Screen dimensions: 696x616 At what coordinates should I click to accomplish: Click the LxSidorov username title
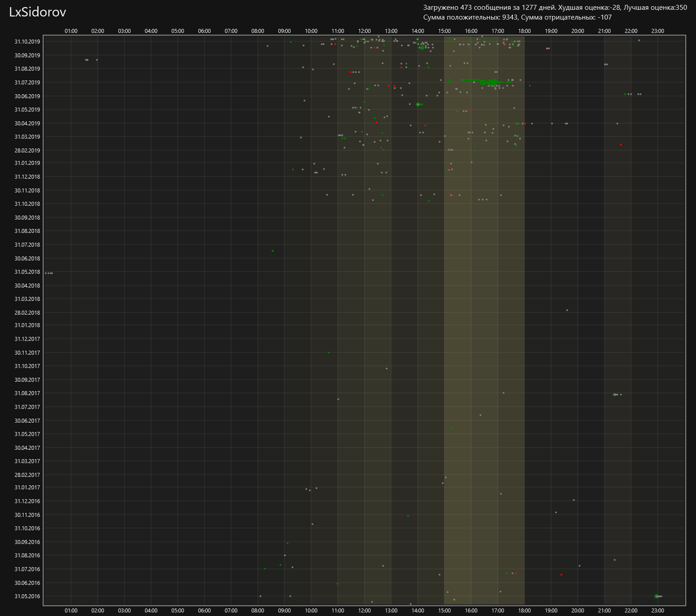37,12
